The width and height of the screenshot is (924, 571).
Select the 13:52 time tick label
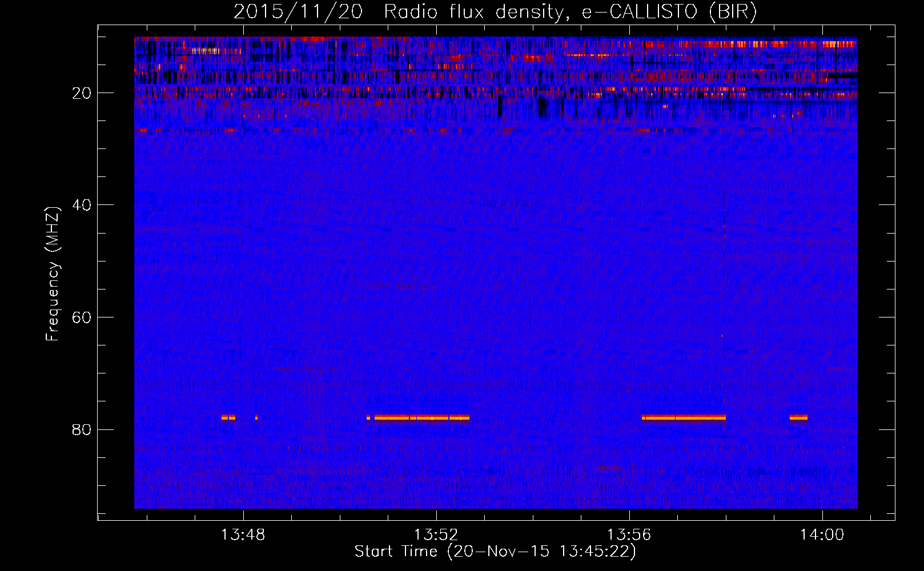[436, 535]
